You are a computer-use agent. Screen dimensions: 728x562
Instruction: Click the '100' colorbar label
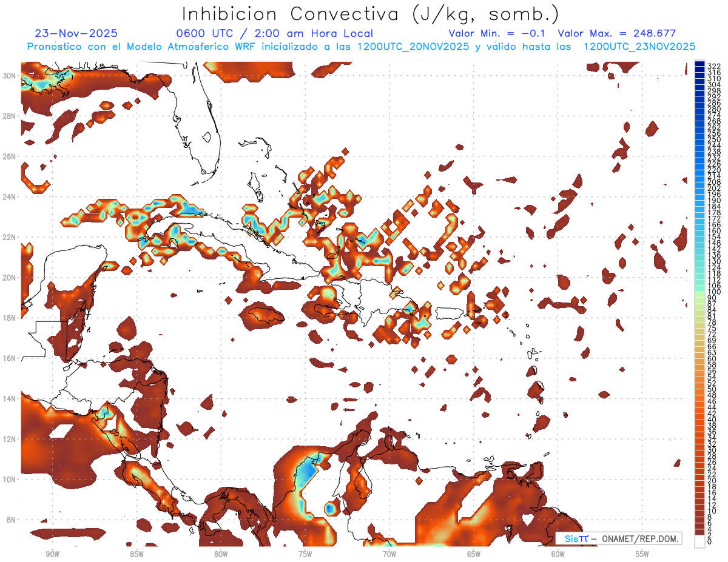714,293
